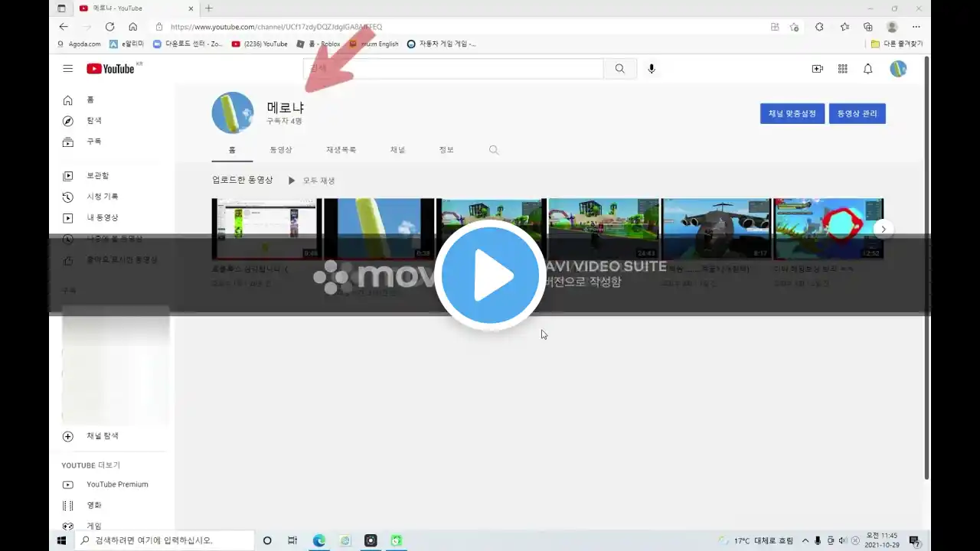Open the YouTube apps grid icon
This screenshot has width=980, height=551.
coord(842,69)
